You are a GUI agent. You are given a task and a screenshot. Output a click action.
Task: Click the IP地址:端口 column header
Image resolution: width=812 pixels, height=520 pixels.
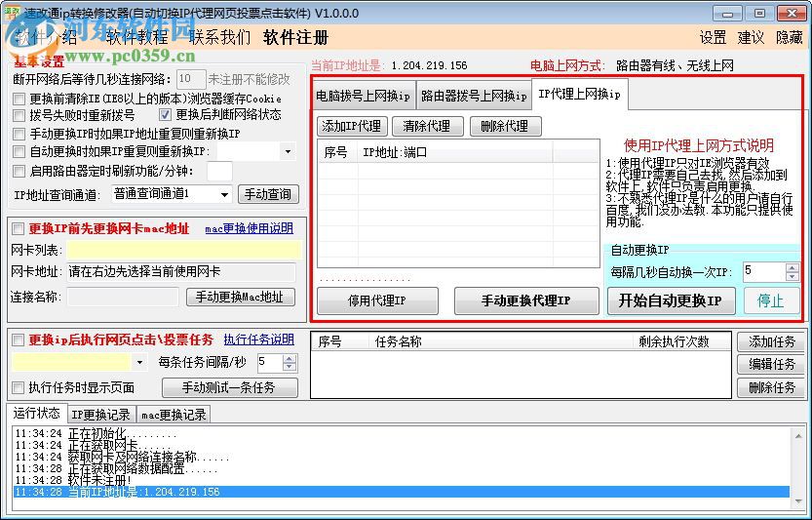(x=454, y=152)
